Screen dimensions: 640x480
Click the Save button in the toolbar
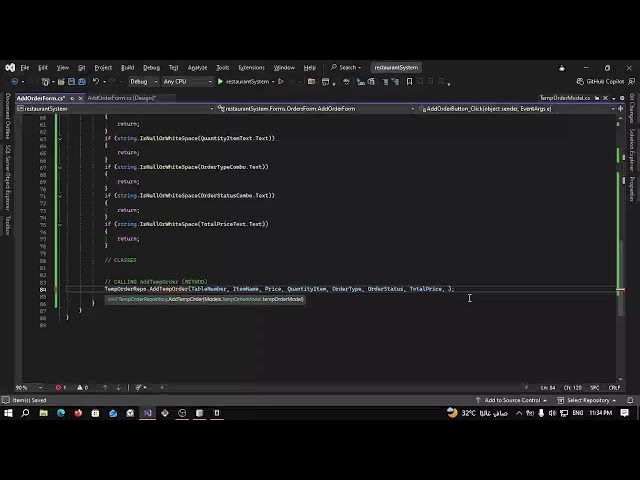71,82
